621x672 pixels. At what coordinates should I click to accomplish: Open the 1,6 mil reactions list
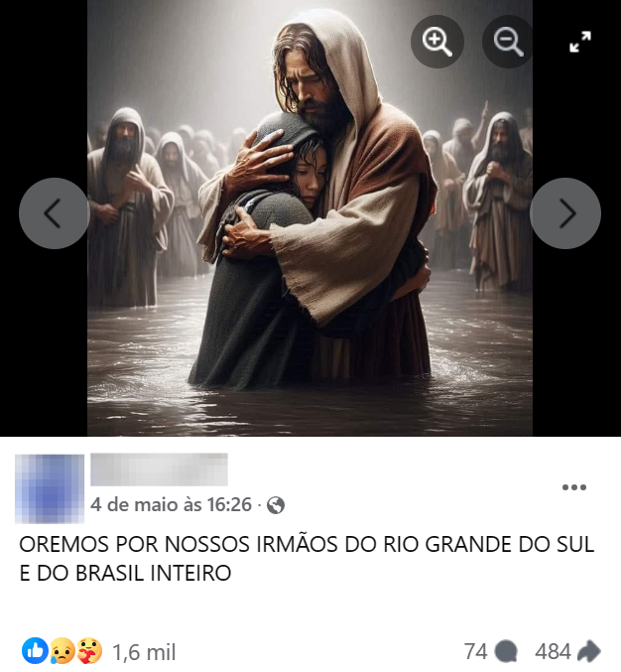144,652
